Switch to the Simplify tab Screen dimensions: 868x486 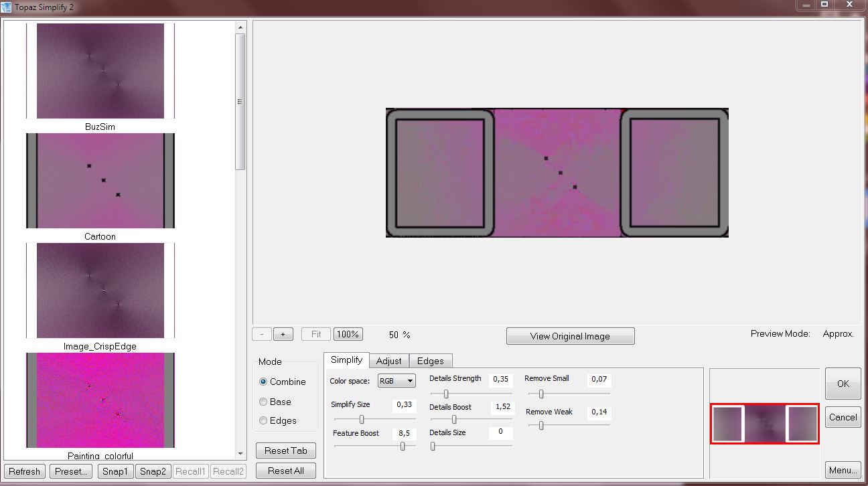346,360
